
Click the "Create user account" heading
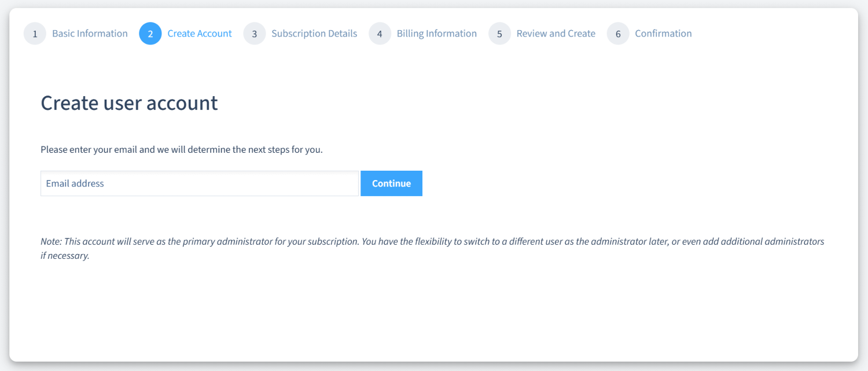(129, 103)
